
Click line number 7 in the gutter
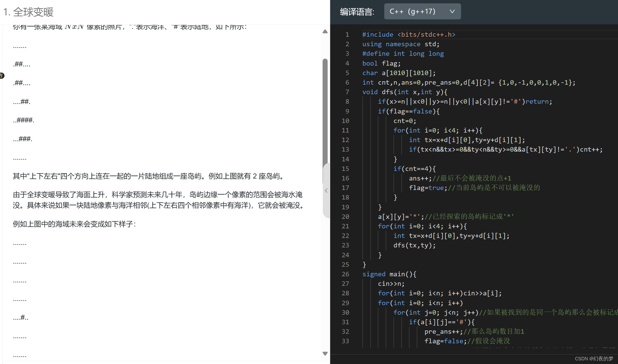click(347, 92)
